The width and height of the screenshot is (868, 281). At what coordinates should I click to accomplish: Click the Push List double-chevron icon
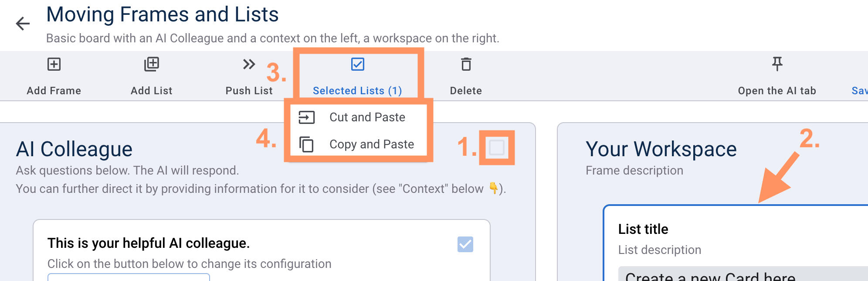(249, 65)
